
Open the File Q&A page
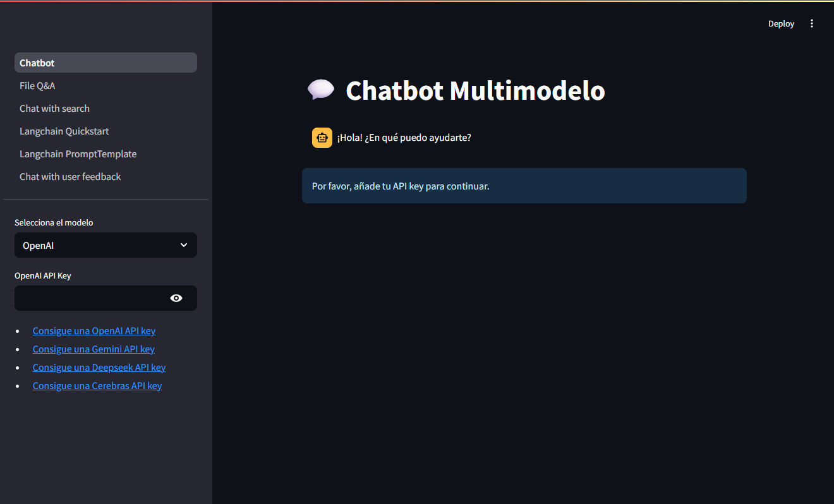106,85
